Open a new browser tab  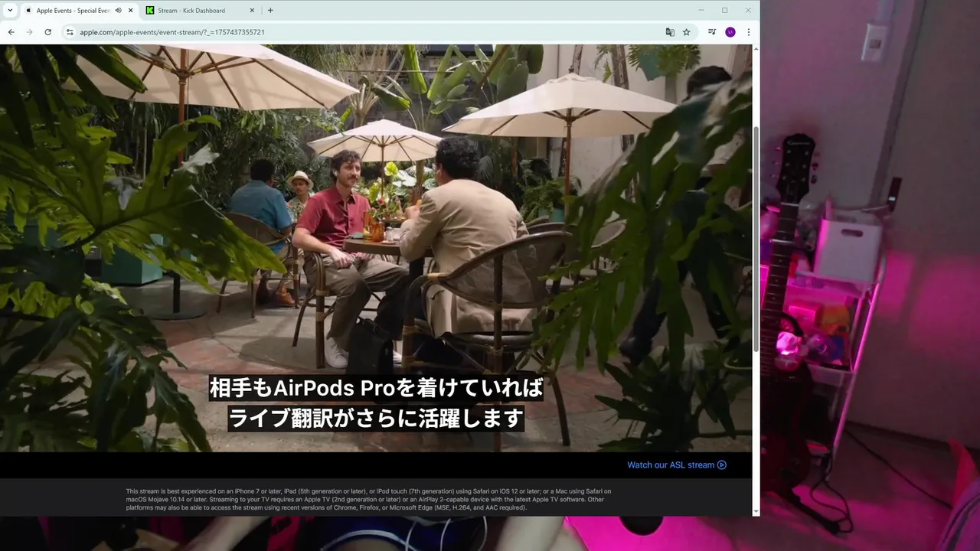click(270, 11)
